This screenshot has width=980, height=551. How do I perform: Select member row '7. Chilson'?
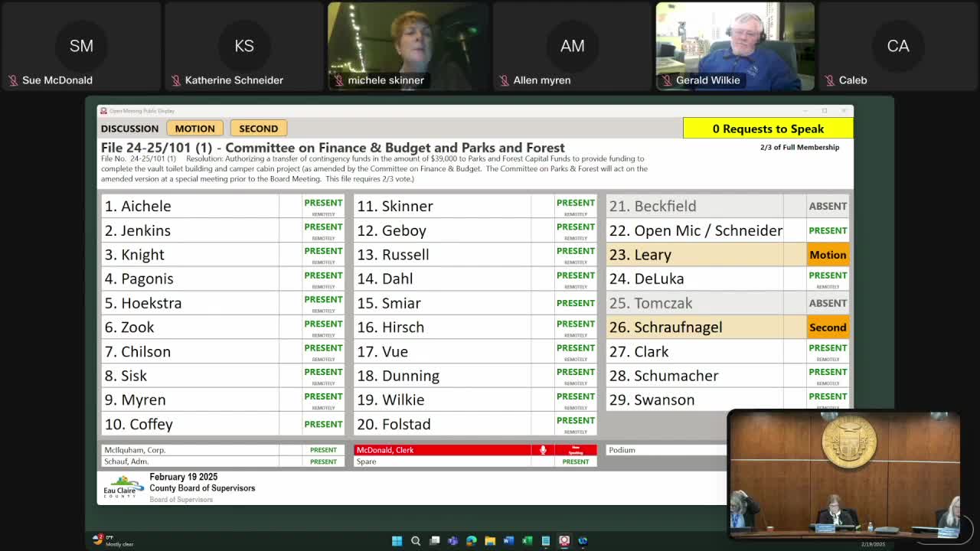coord(223,351)
